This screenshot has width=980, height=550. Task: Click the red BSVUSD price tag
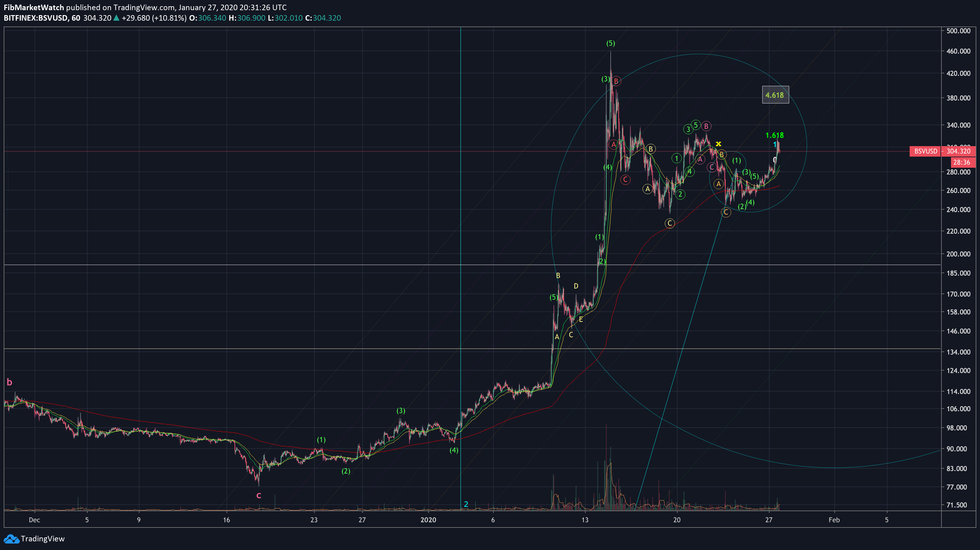925,151
